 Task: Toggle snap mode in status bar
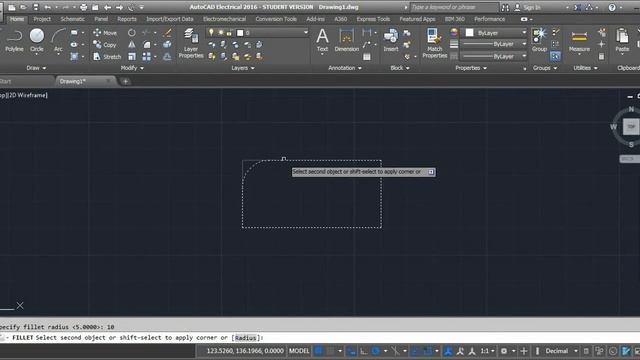(330, 351)
